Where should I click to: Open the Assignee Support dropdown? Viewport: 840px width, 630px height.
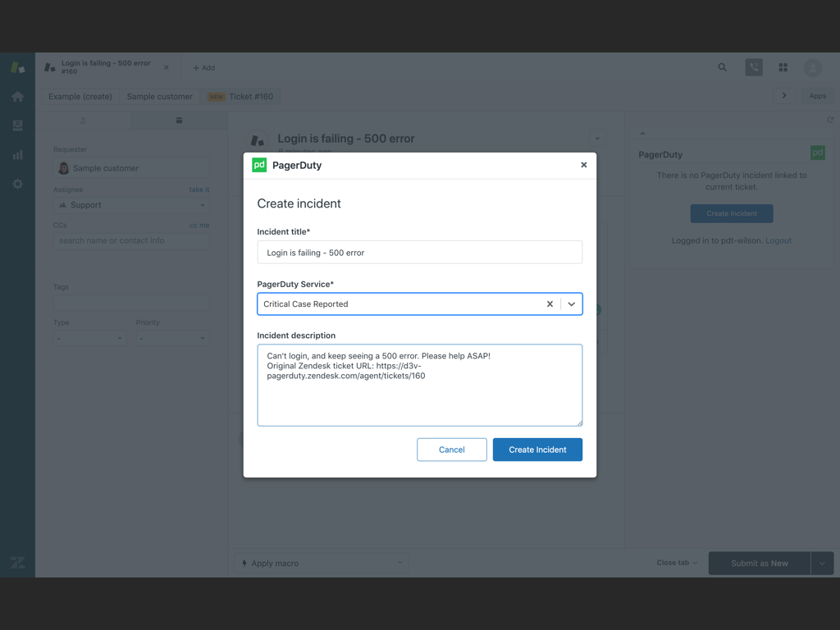(131, 204)
